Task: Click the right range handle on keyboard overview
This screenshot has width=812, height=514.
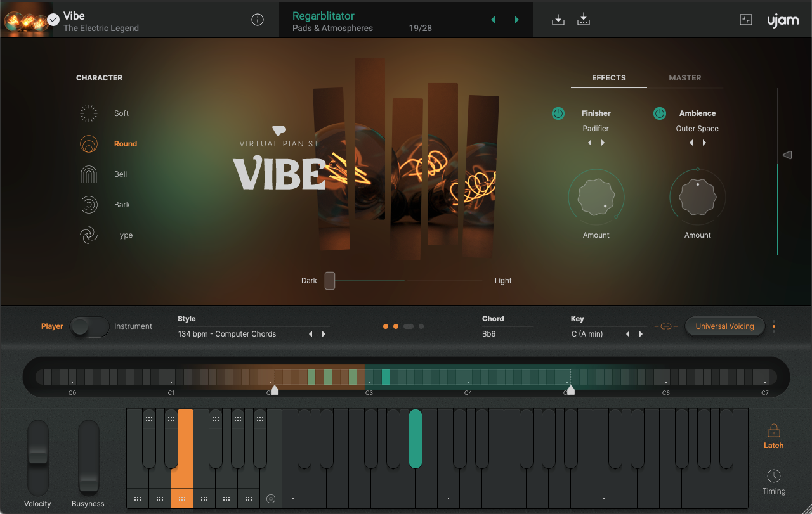Action: (x=571, y=390)
